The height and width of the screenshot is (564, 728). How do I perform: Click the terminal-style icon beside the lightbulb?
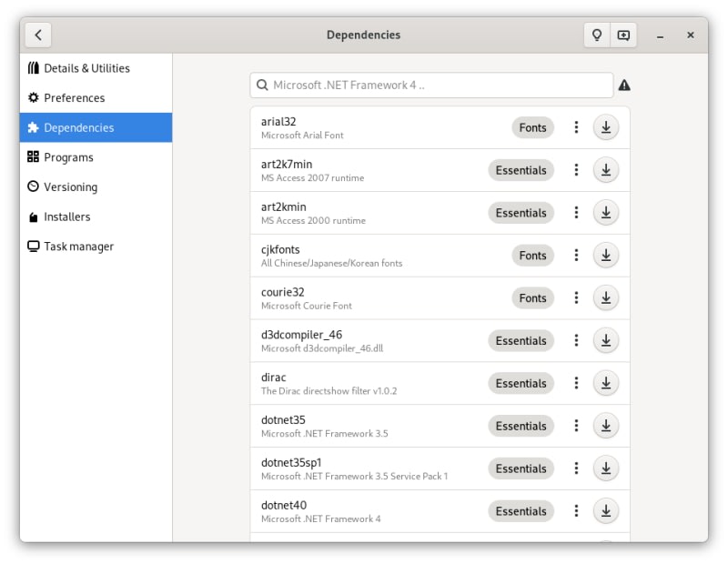(x=623, y=35)
